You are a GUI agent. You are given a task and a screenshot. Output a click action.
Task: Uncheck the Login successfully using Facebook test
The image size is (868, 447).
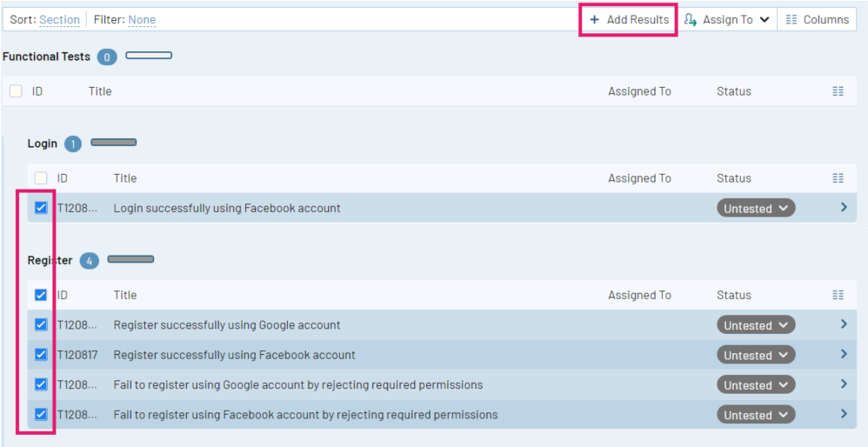(41, 208)
